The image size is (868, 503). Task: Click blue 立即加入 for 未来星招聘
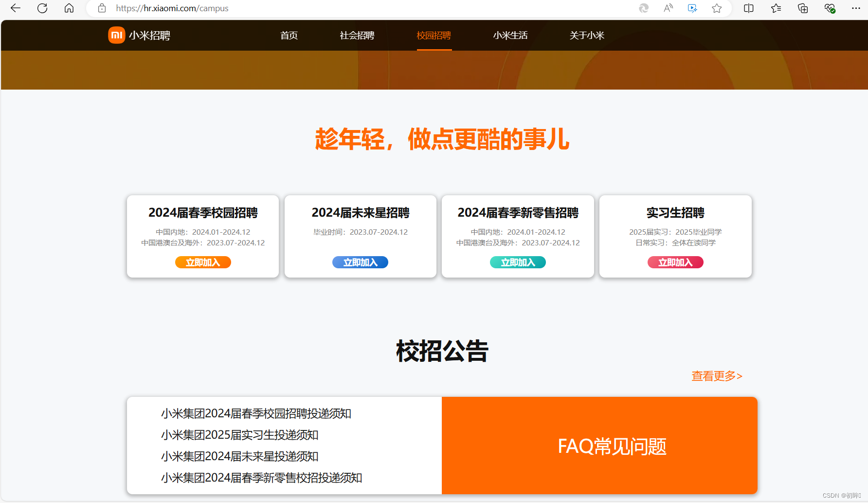360,262
